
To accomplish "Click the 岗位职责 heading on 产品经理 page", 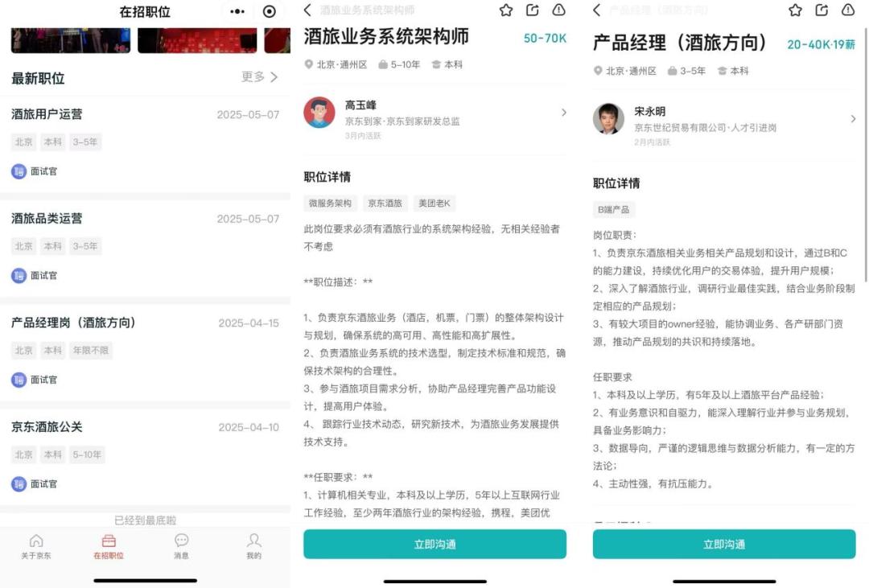I will [x=615, y=236].
